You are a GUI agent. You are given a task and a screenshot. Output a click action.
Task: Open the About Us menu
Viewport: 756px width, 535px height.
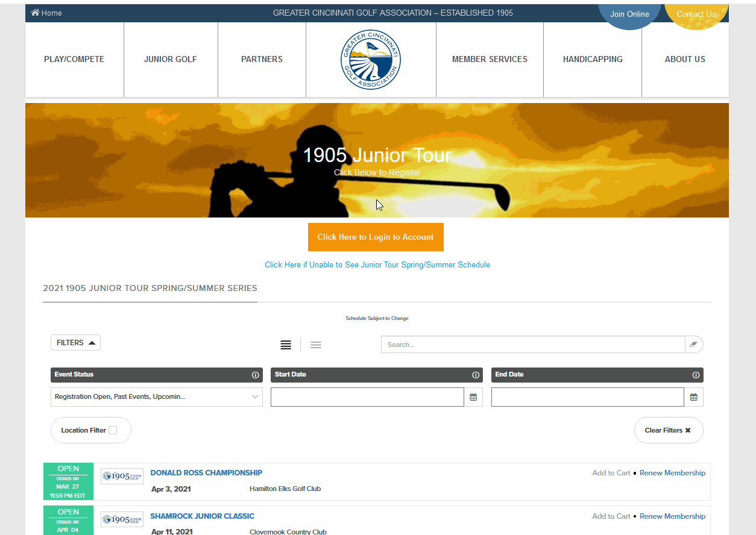(x=685, y=60)
